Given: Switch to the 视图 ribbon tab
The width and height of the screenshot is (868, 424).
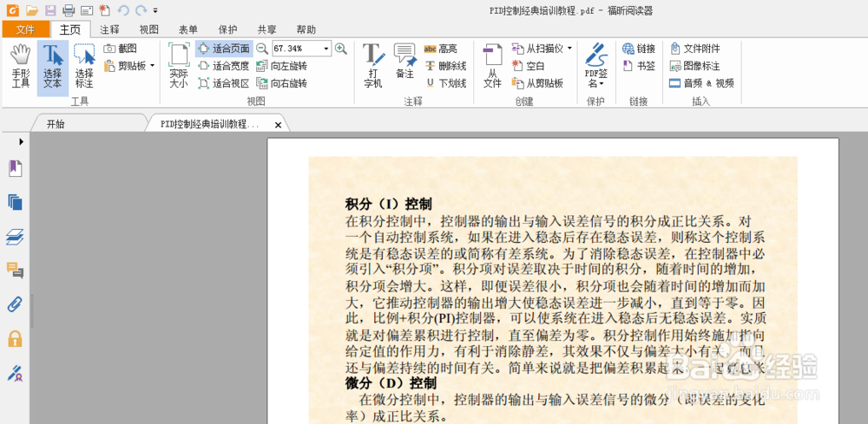Looking at the screenshot, I should pos(149,29).
